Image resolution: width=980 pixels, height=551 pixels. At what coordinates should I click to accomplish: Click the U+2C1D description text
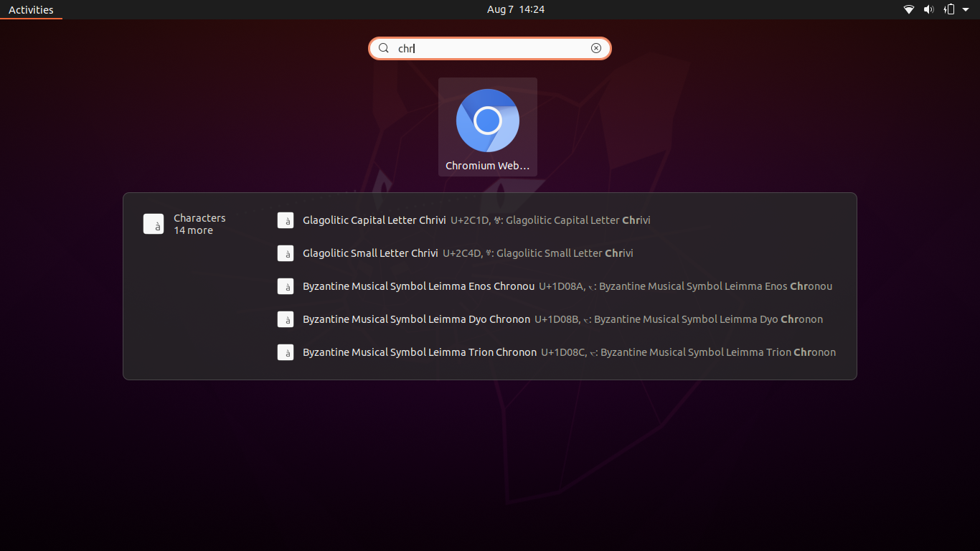(550, 220)
